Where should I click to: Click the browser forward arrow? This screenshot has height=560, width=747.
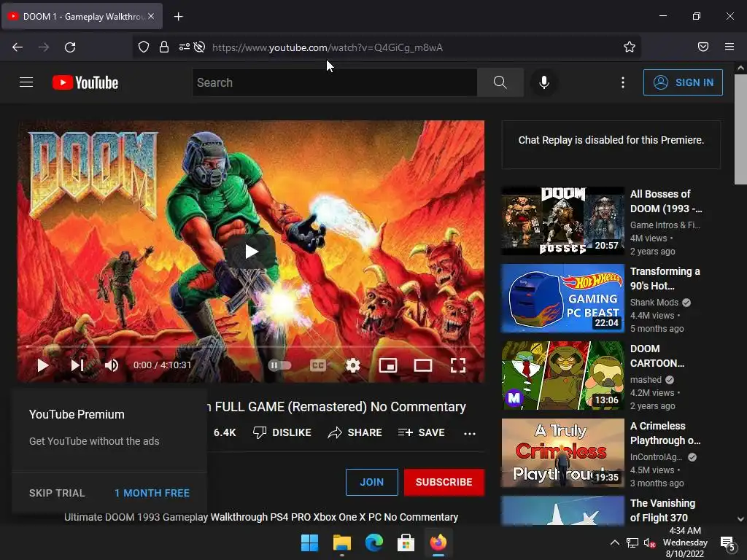[44, 47]
